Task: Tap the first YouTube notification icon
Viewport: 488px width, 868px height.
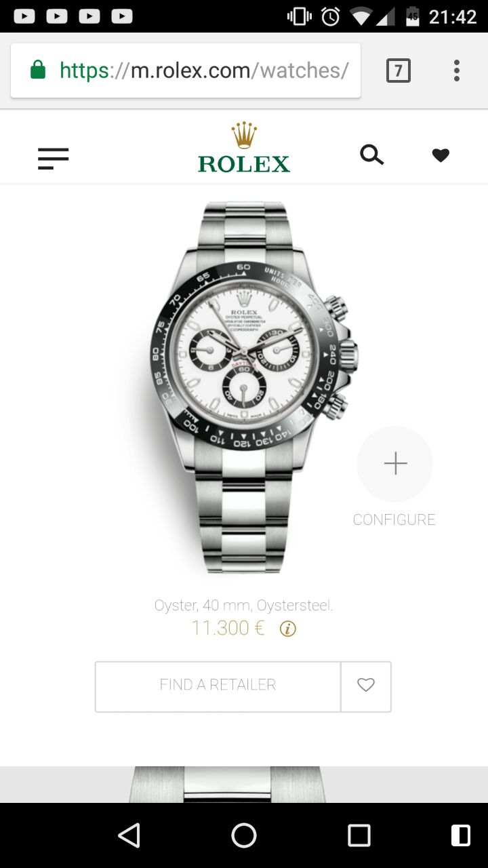Action: pos(24,16)
